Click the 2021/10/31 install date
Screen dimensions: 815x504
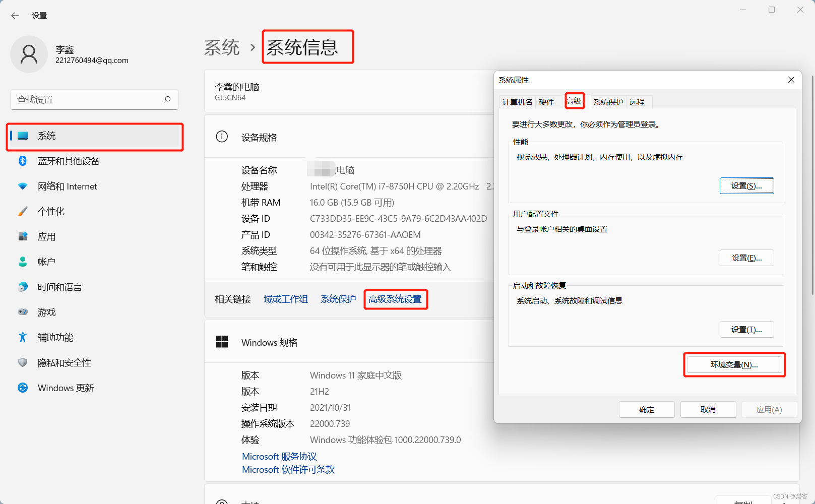[x=330, y=407]
